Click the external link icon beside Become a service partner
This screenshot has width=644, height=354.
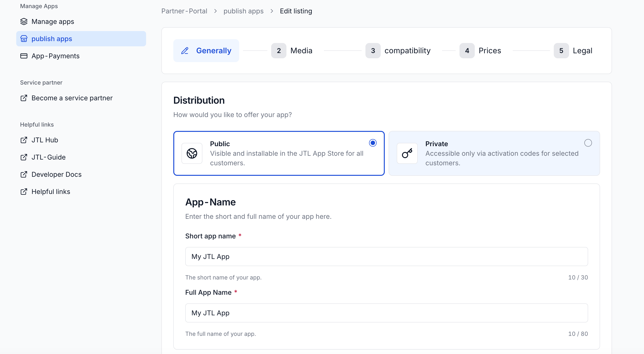coord(24,98)
